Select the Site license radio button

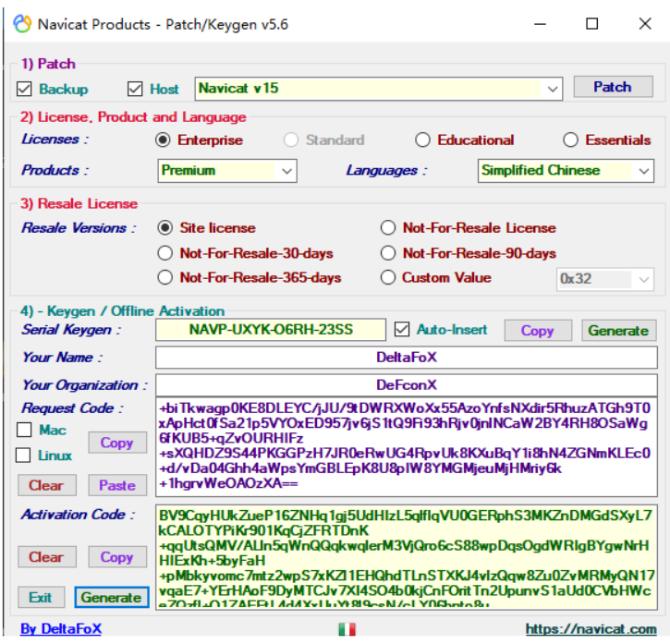pyautogui.click(x=164, y=228)
